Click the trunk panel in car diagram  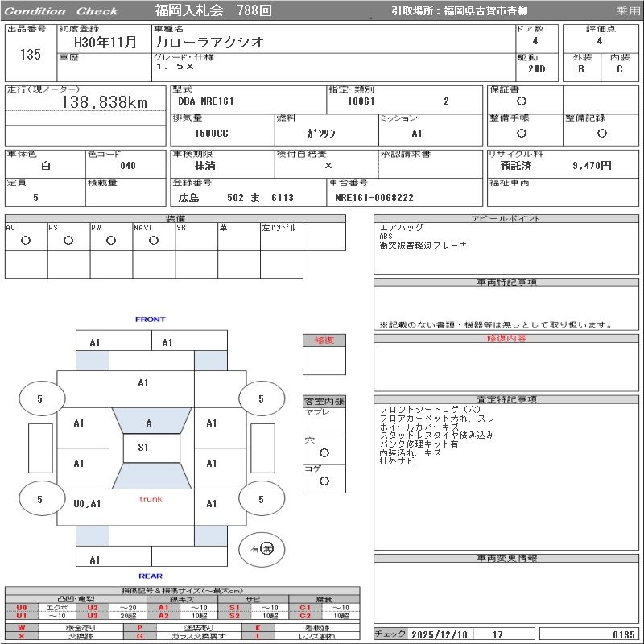pos(151,507)
